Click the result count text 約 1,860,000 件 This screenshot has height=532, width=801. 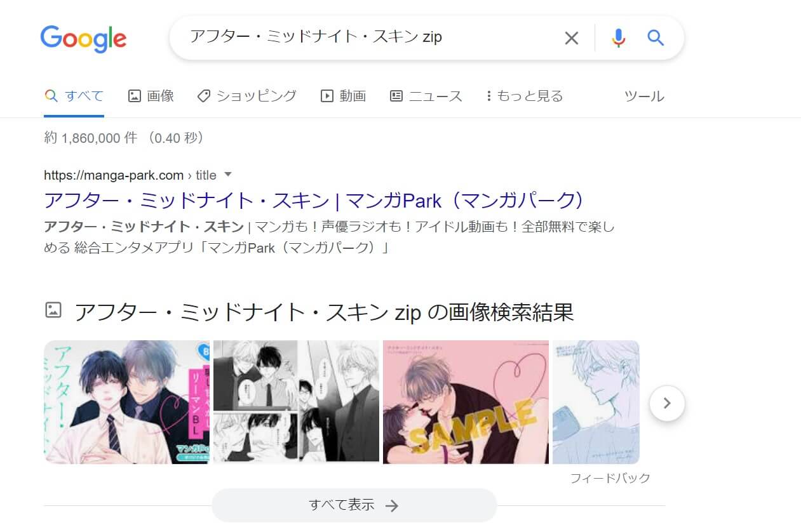click(x=91, y=138)
